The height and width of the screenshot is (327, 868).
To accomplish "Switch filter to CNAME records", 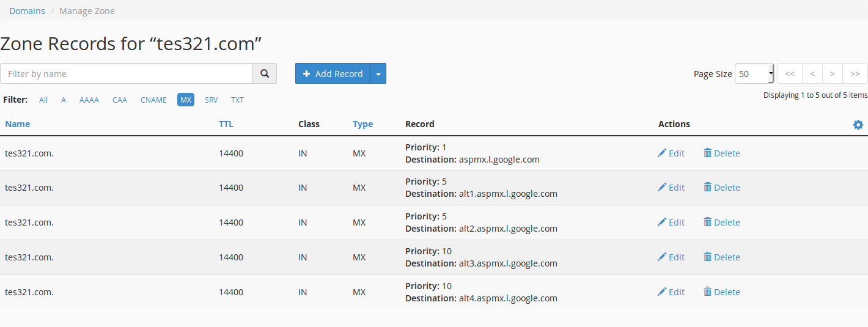I will point(153,100).
